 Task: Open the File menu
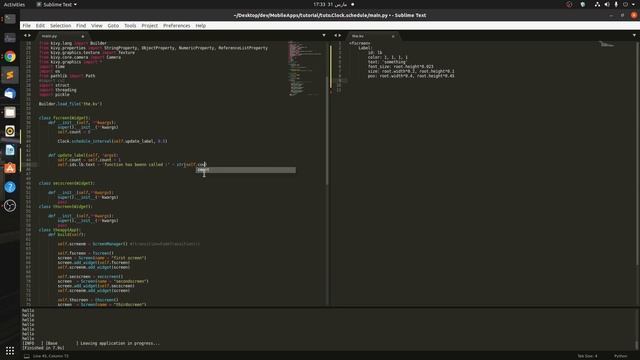coord(27,25)
